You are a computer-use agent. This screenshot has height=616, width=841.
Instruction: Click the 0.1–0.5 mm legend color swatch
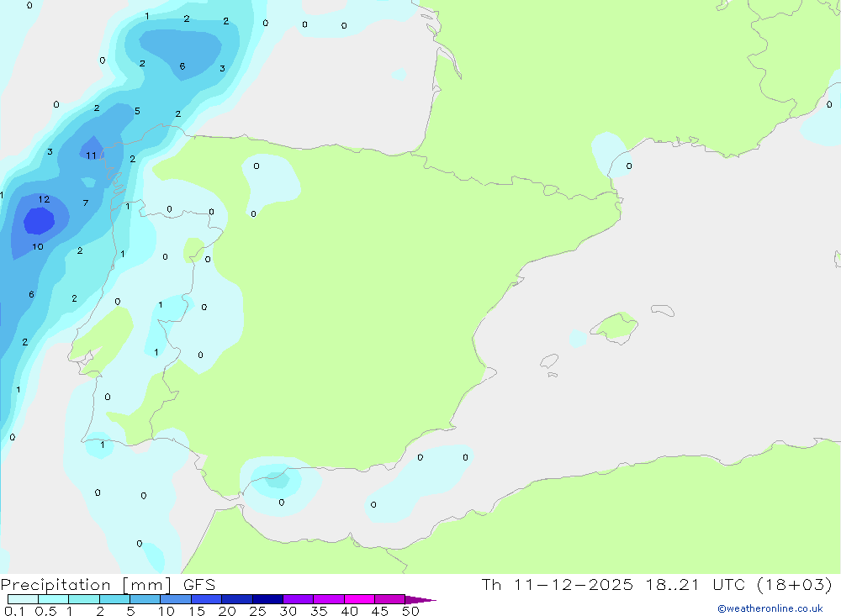(x=23, y=599)
